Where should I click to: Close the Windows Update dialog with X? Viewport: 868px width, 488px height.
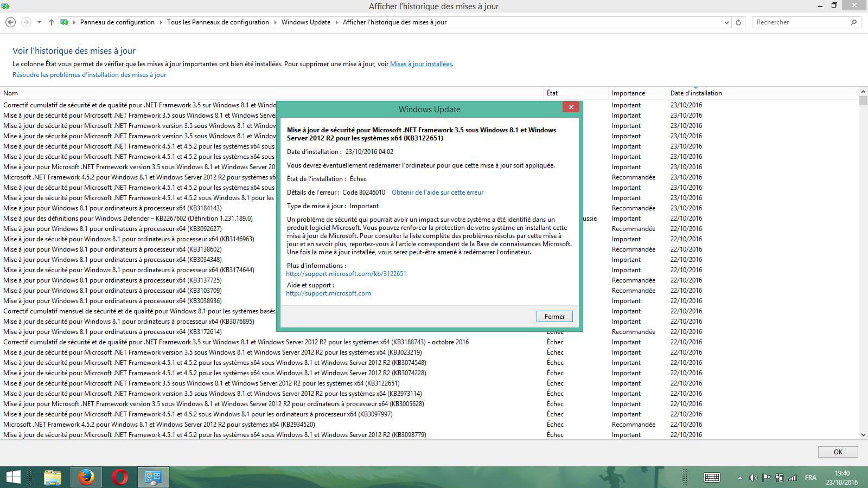coord(571,107)
